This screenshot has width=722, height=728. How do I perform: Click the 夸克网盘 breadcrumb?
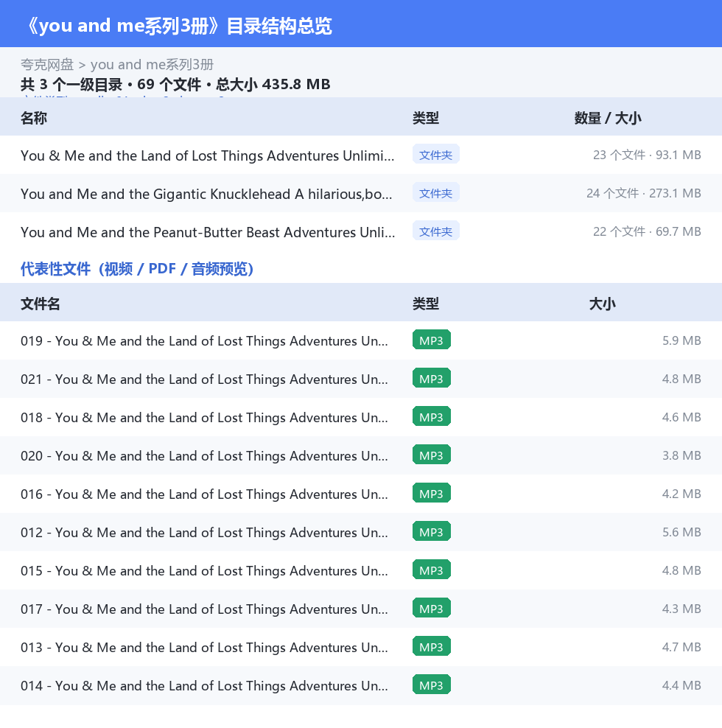tap(47, 65)
